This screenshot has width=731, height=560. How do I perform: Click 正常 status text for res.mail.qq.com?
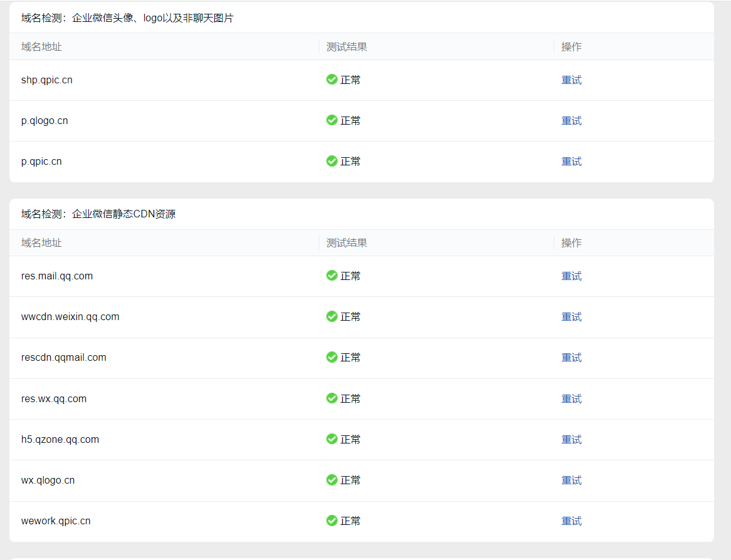(350, 276)
